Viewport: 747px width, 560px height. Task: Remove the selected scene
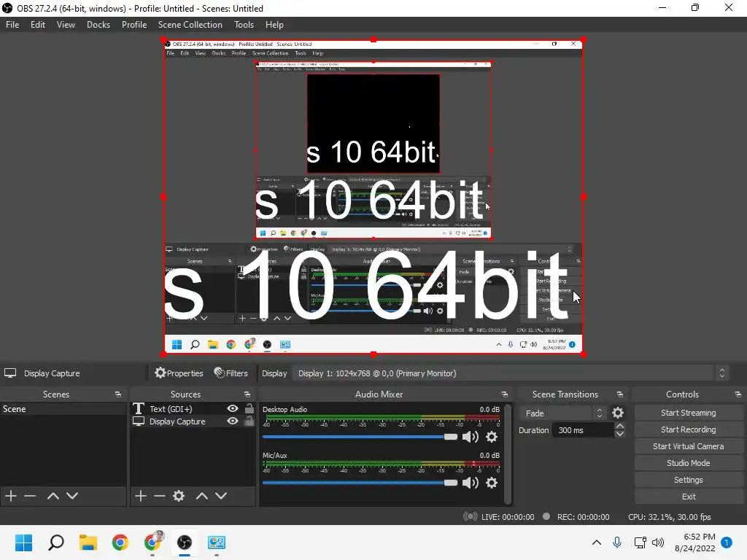coord(30,496)
